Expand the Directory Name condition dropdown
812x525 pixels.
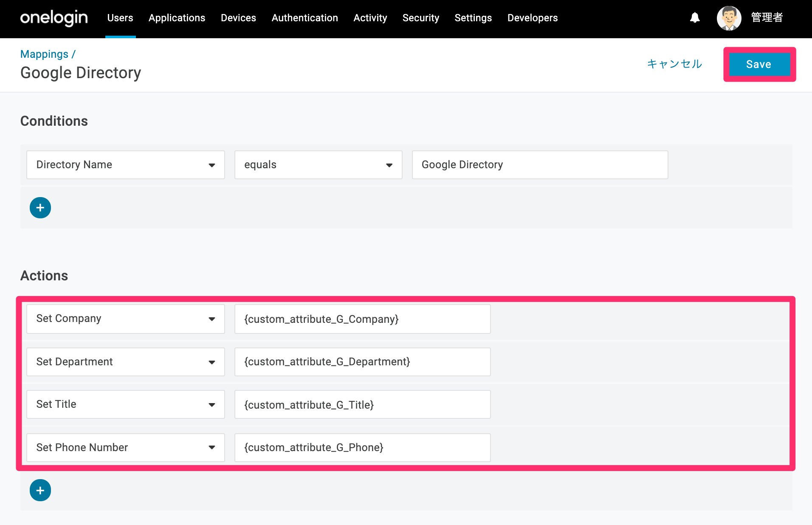[126, 165]
